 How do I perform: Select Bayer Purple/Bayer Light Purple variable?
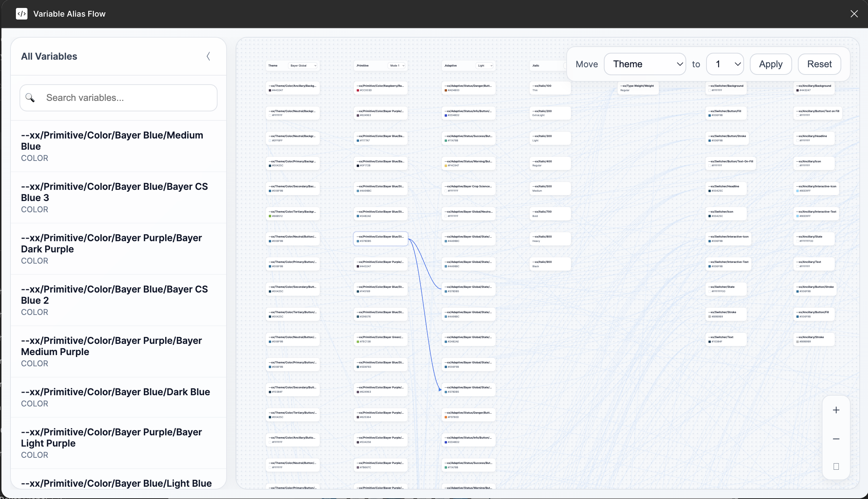(119, 443)
